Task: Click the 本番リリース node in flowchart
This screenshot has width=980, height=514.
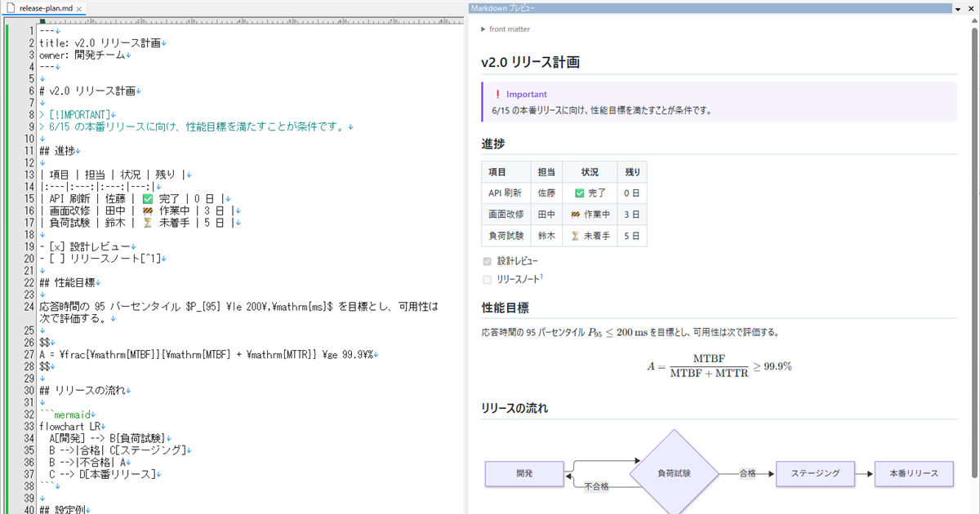Action: coord(914,473)
